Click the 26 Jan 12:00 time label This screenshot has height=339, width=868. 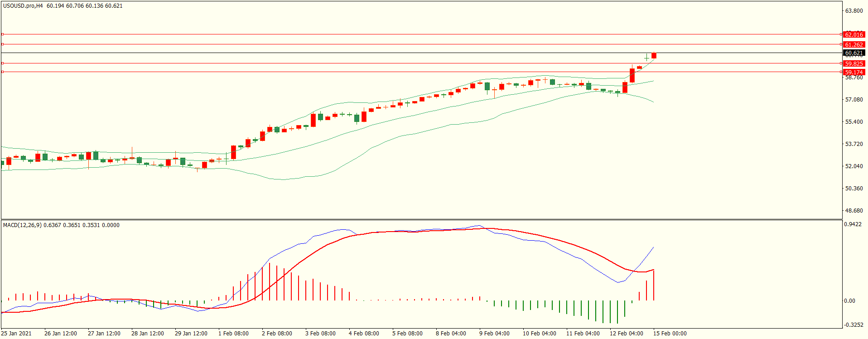(61, 334)
